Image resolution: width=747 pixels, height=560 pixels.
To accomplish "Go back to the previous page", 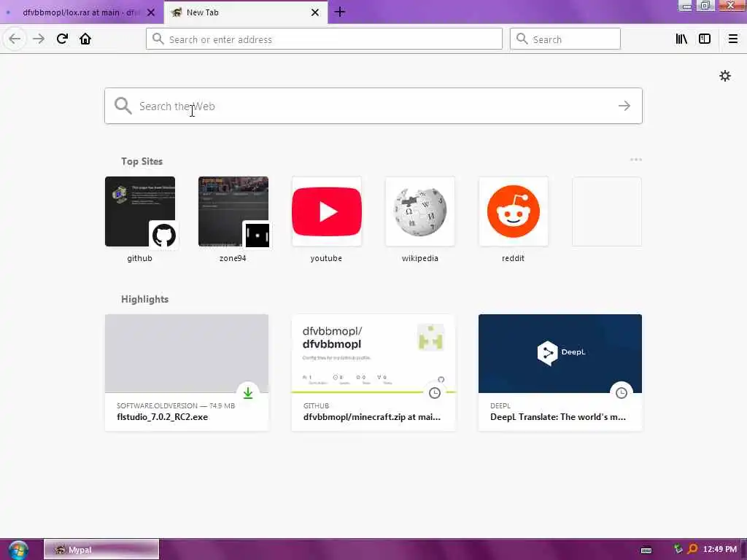I will 15,39.
